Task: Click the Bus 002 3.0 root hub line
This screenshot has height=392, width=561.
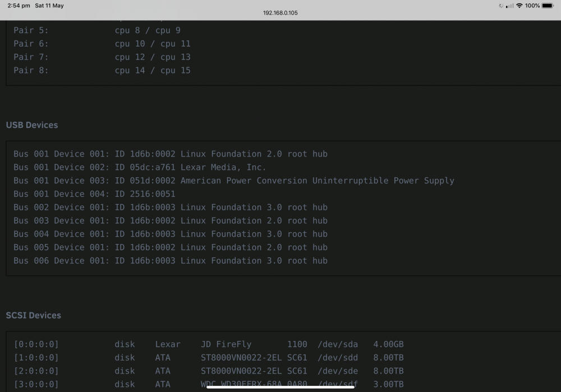Action: click(x=171, y=207)
